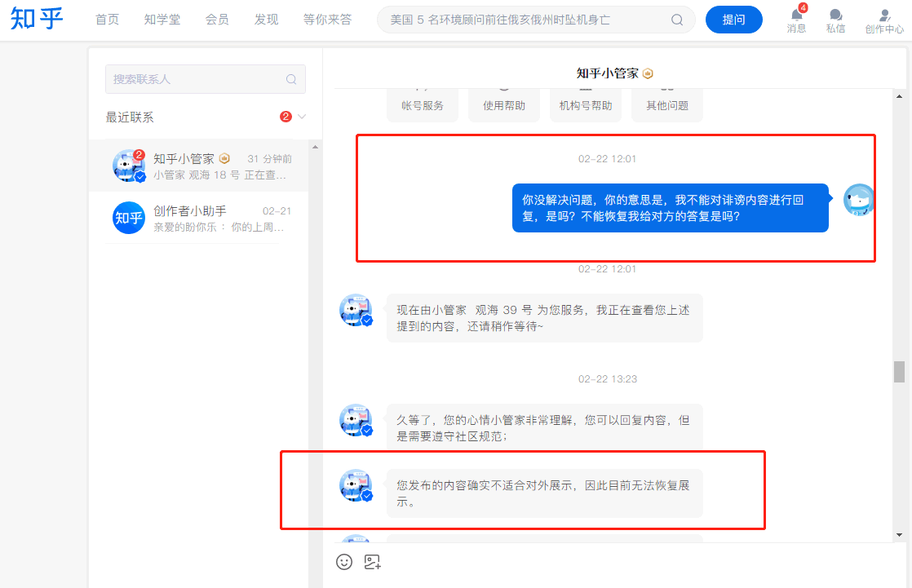Click the 知乎 logo
The height and width of the screenshot is (588, 912).
[37, 20]
